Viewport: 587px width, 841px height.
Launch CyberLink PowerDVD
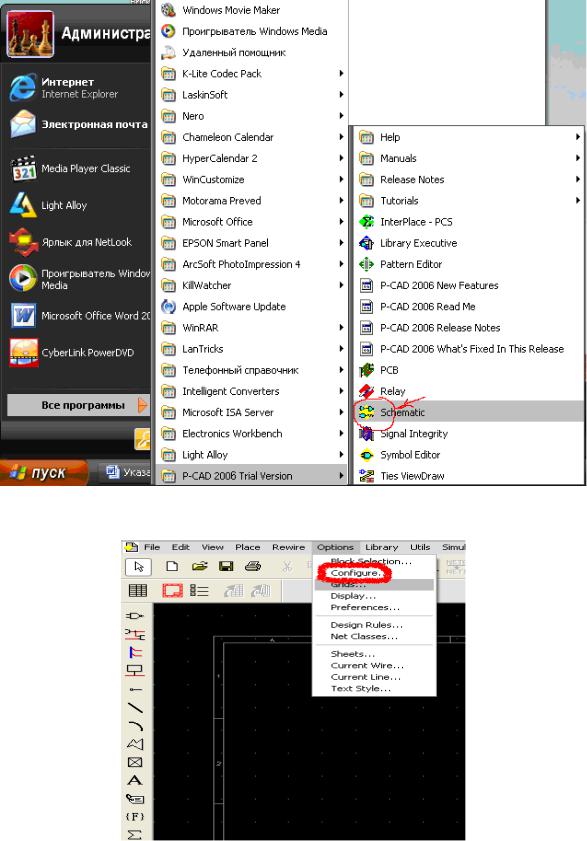coord(78,352)
